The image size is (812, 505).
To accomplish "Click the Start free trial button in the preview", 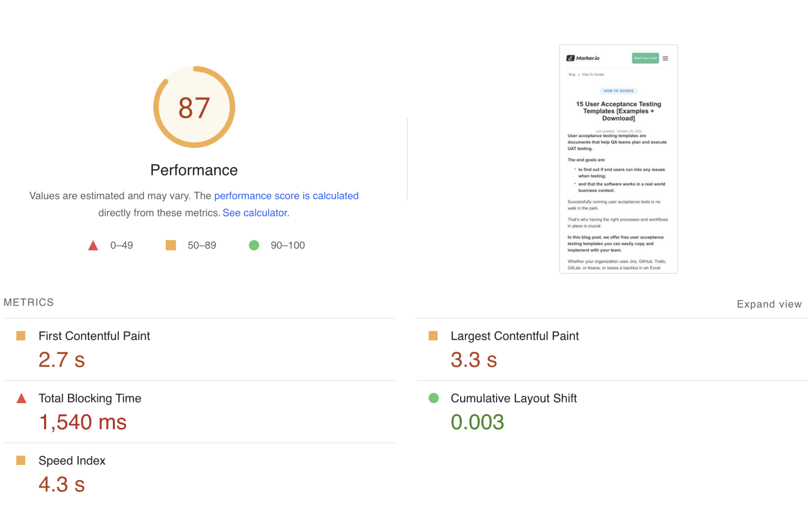I will click(645, 58).
